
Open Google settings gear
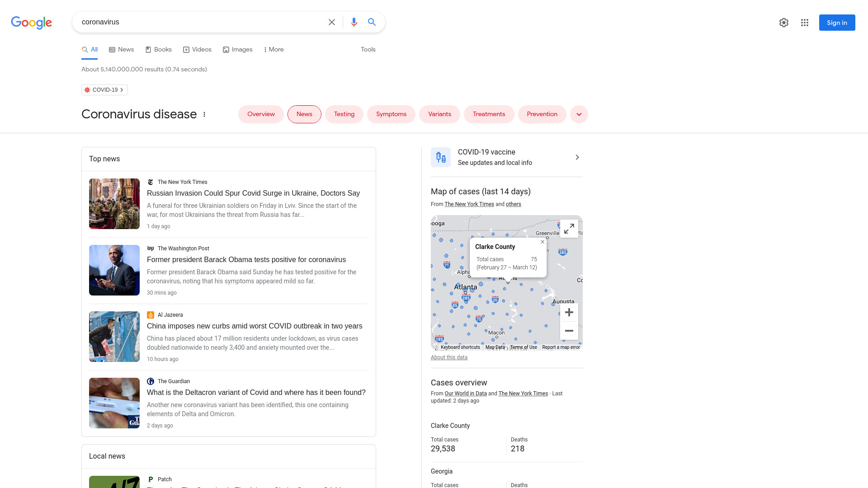coord(784,23)
